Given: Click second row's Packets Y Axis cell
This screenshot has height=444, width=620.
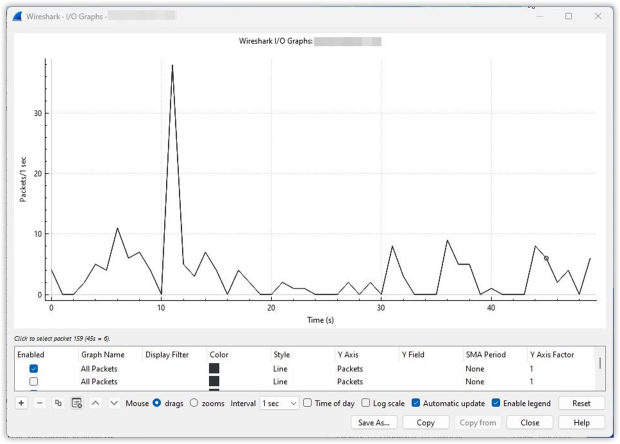Looking at the screenshot, I should tap(350, 382).
